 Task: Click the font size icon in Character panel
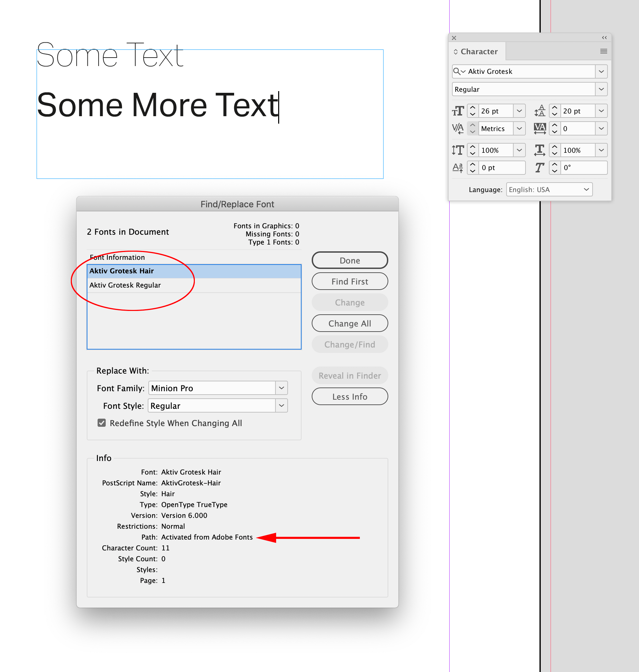pyautogui.click(x=458, y=111)
